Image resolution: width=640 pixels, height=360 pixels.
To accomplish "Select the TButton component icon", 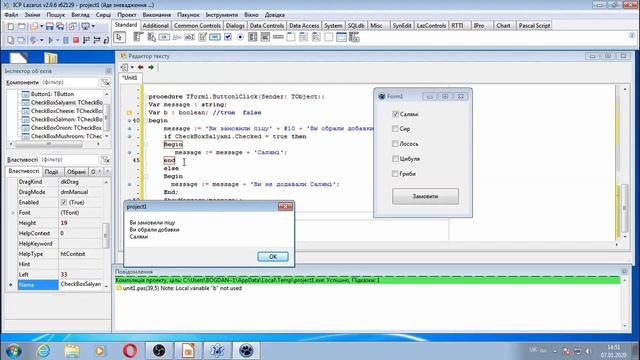I will 164,37.
